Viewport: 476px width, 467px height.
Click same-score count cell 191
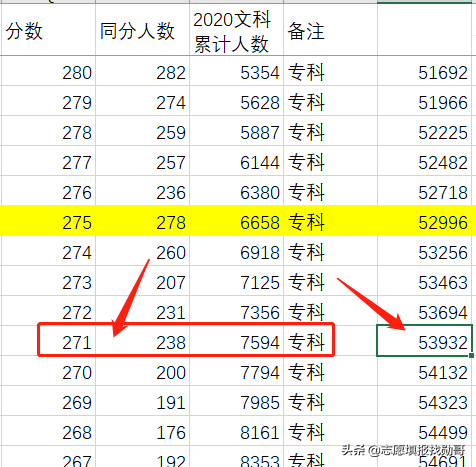coord(142,400)
